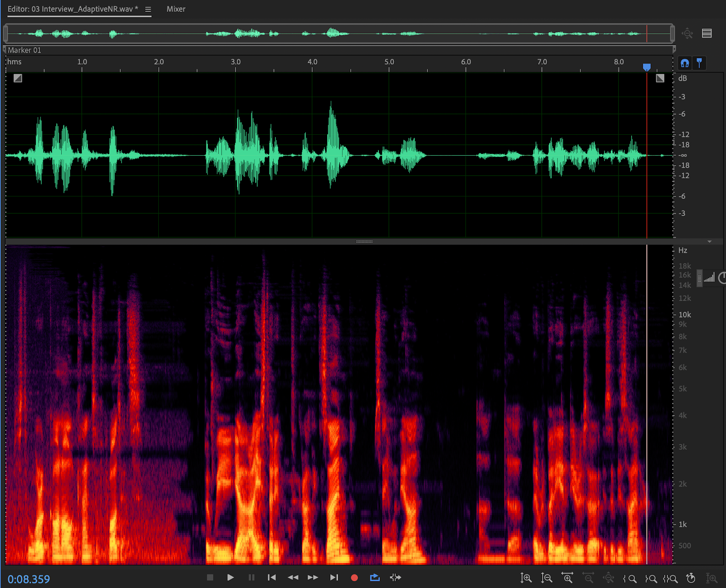Image resolution: width=726 pixels, height=588 pixels.
Task: Click the Zoom Out Amplitude icon
Action: click(547, 578)
